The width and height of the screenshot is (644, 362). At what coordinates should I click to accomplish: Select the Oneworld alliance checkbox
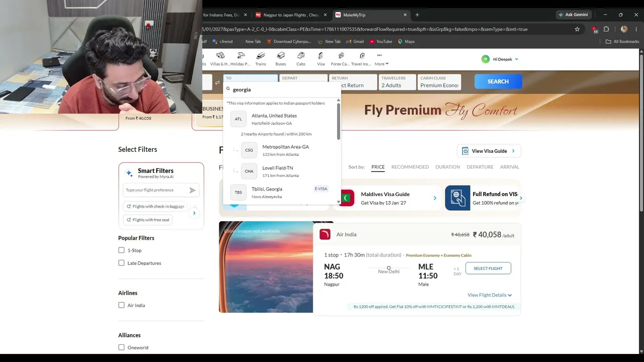pyautogui.click(x=121, y=347)
